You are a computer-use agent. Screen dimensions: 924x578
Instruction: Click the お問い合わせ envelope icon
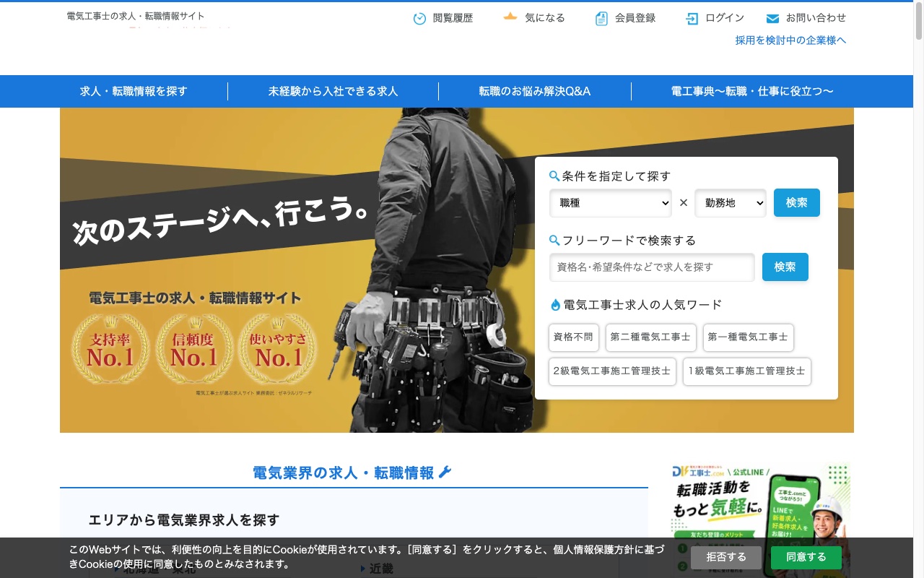pos(772,18)
